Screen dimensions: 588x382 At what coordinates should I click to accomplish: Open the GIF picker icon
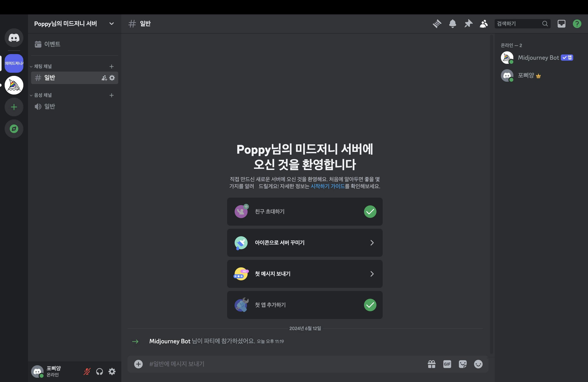coord(447,364)
